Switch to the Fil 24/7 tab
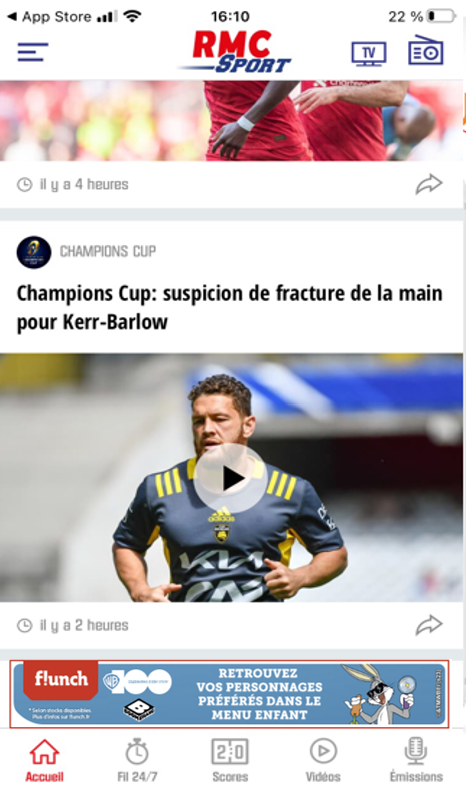466x804 pixels. pos(137,761)
